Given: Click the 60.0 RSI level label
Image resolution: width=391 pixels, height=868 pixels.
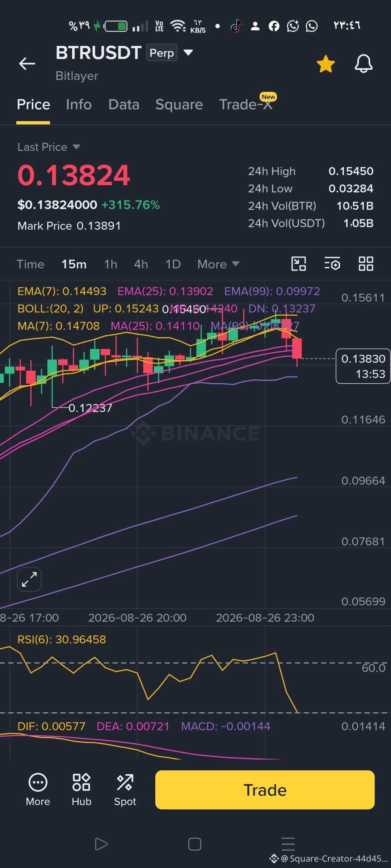Looking at the screenshot, I should pos(374,668).
